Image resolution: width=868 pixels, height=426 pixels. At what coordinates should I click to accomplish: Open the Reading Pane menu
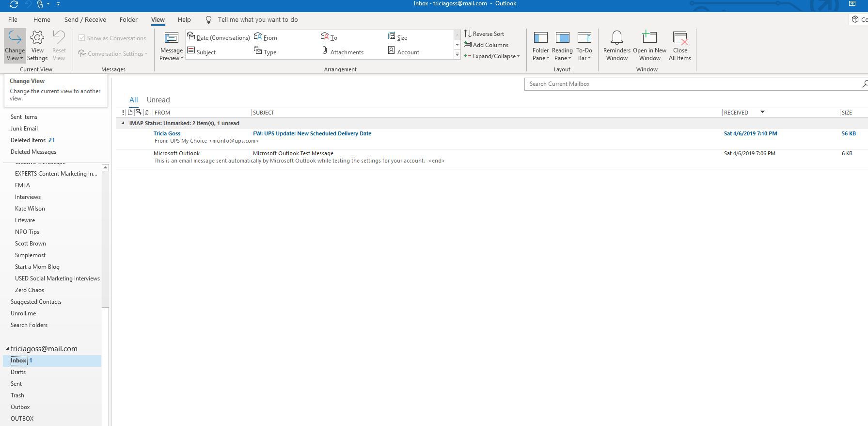tap(562, 47)
